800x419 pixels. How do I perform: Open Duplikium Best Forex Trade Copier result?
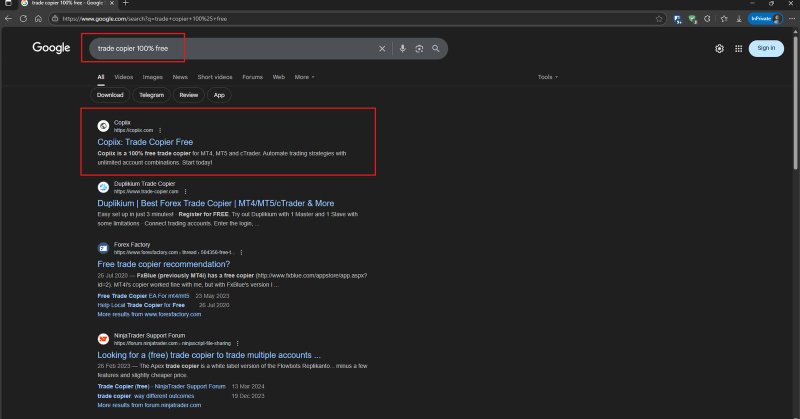click(x=216, y=203)
